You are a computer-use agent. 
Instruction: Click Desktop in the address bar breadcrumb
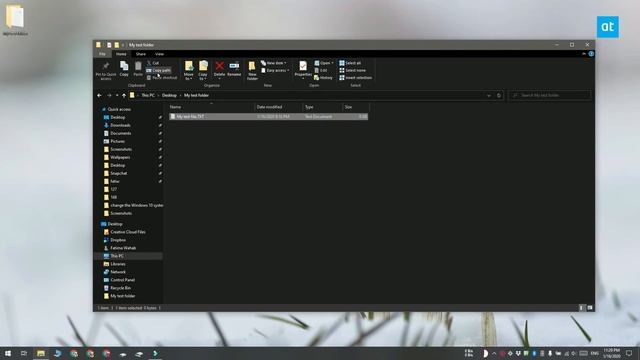coord(169,96)
